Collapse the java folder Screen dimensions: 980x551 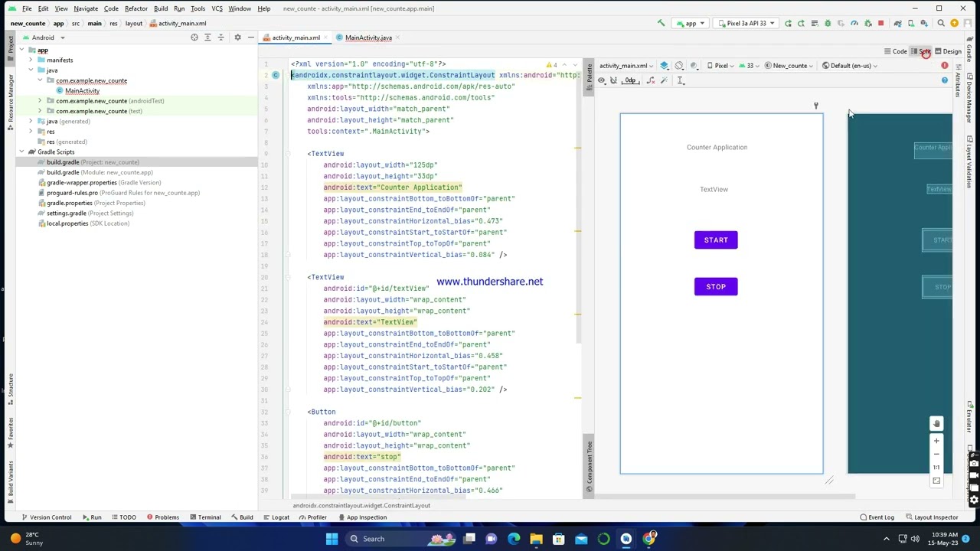tap(31, 70)
